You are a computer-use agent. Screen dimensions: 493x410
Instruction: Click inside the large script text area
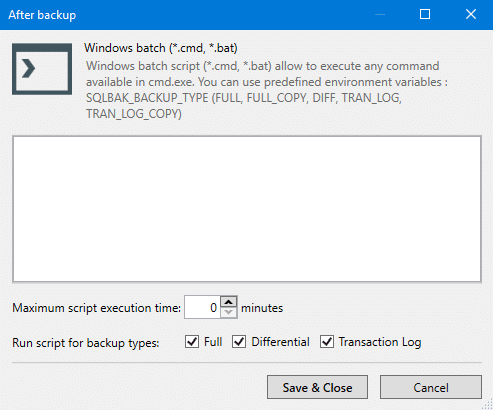(247, 209)
